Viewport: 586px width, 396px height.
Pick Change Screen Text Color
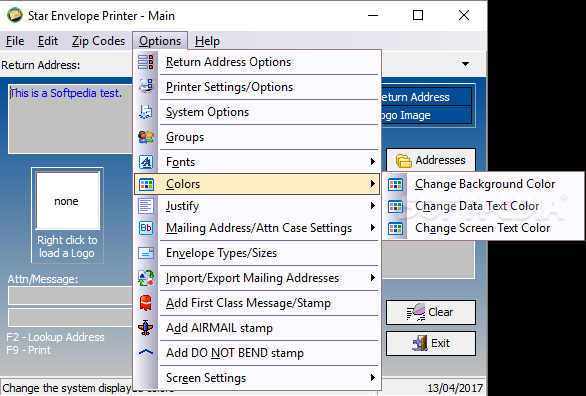(x=483, y=228)
